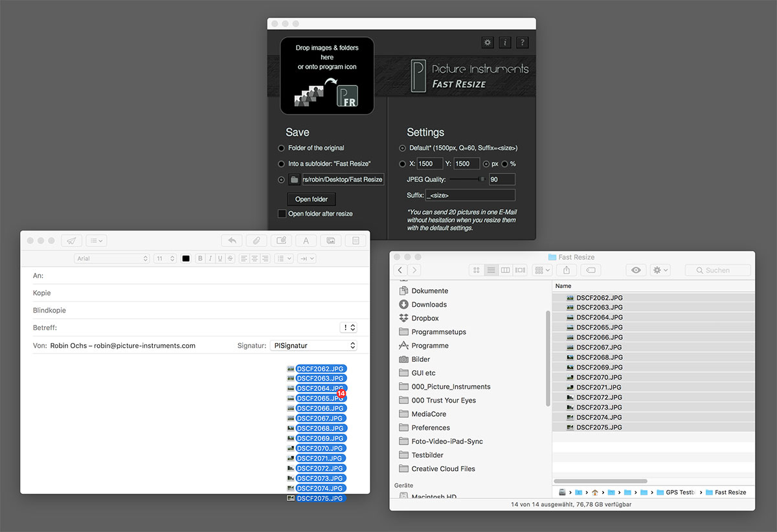The height and width of the screenshot is (532, 777).
Task: Click the 'Open folder' button
Action: [x=311, y=199]
